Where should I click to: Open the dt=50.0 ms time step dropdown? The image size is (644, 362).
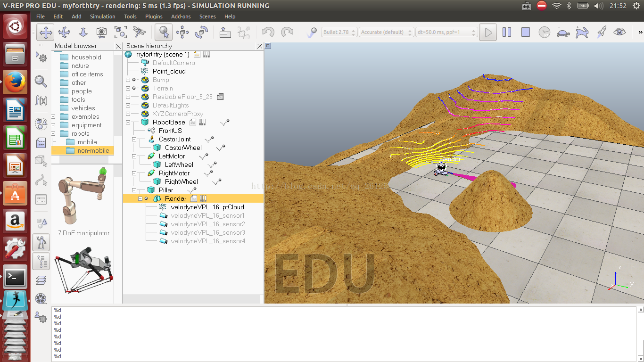tap(446, 32)
